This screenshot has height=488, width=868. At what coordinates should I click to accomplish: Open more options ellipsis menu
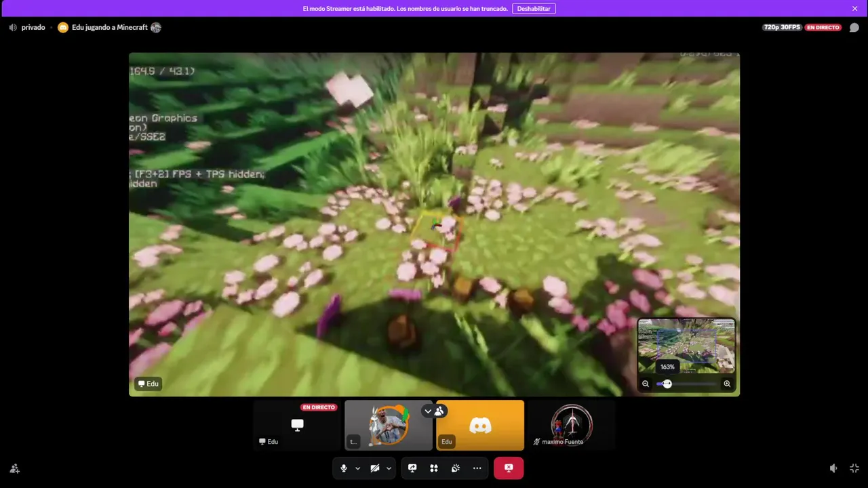[477, 468]
